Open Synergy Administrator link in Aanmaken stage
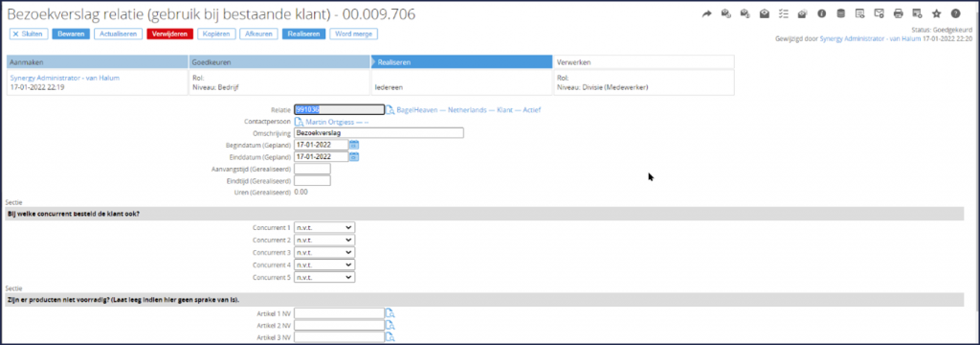980x345 pixels. [x=65, y=79]
